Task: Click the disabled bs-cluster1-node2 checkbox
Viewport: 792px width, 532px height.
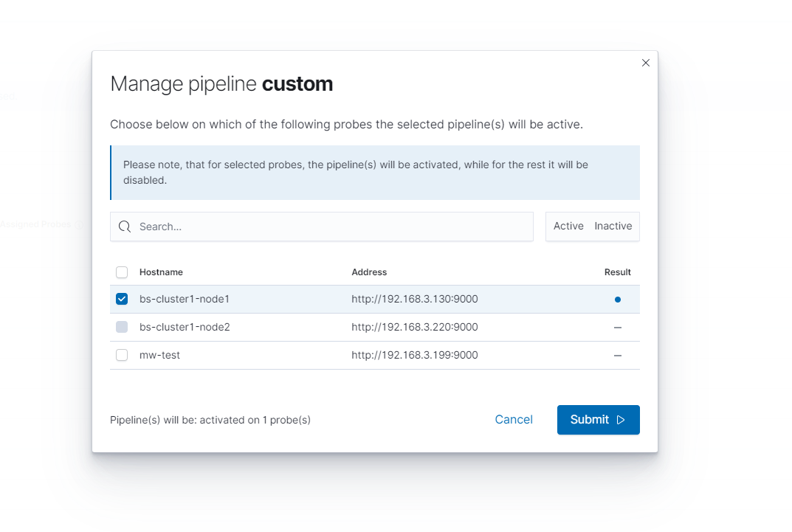Action: click(x=122, y=327)
